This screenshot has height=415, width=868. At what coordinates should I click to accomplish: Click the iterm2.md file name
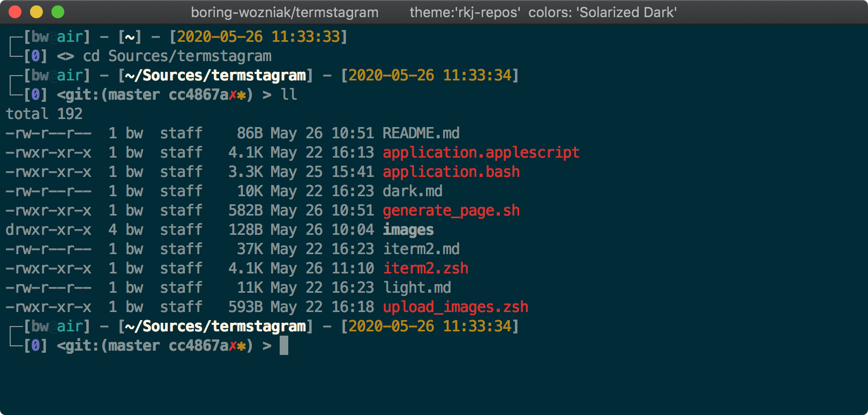(421, 249)
